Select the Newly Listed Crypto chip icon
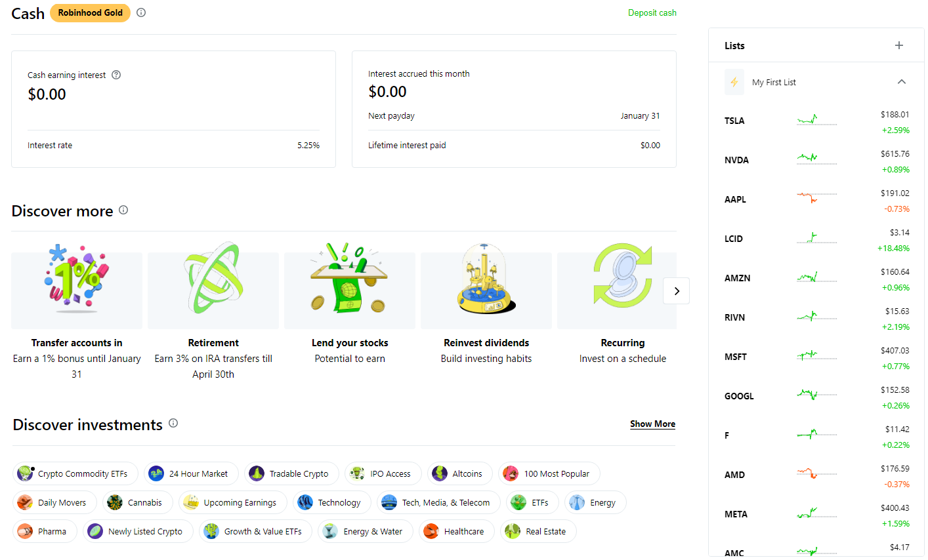 pyautogui.click(x=95, y=531)
